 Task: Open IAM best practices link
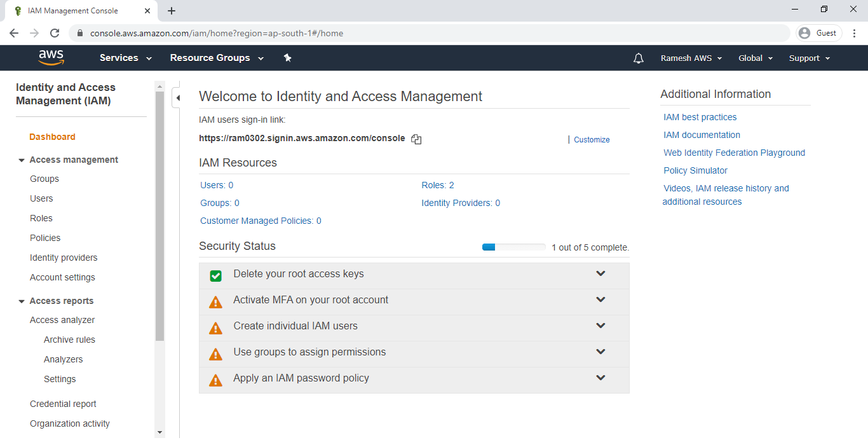point(700,117)
